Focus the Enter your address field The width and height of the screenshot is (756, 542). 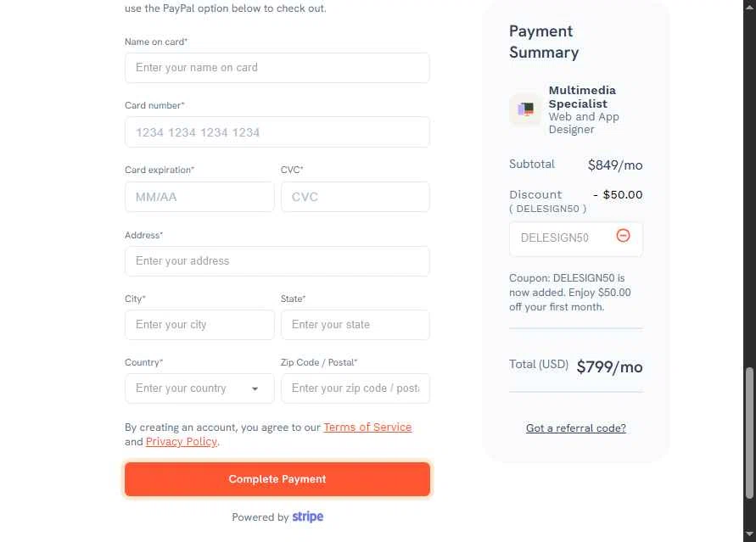coord(277,261)
